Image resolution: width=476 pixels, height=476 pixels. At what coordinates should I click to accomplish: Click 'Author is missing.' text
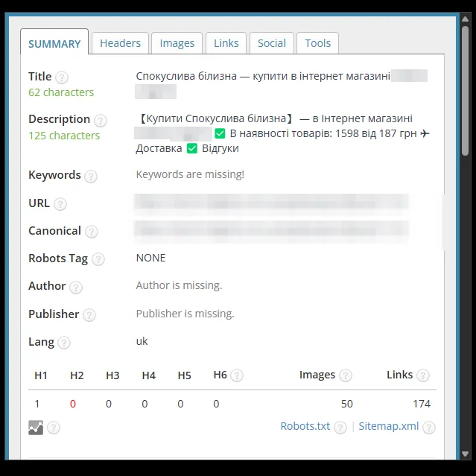[x=179, y=285]
